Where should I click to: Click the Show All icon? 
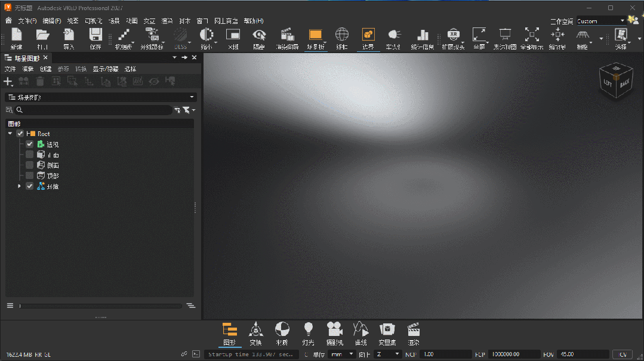click(531, 35)
